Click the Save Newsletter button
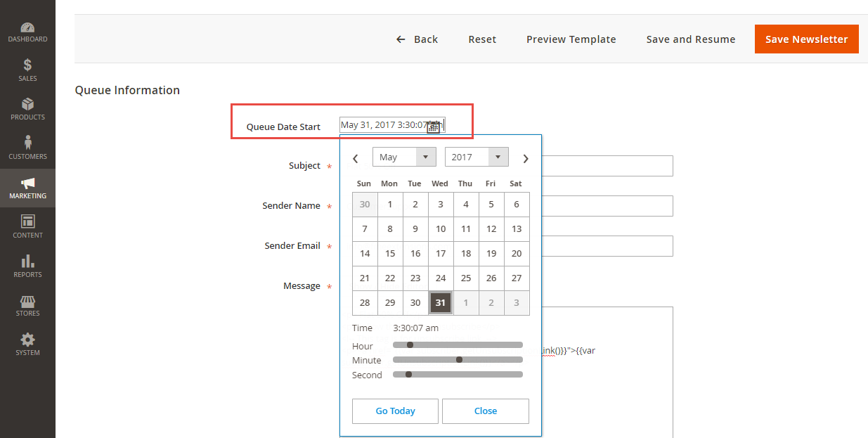The width and height of the screenshot is (868, 438). (806, 39)
